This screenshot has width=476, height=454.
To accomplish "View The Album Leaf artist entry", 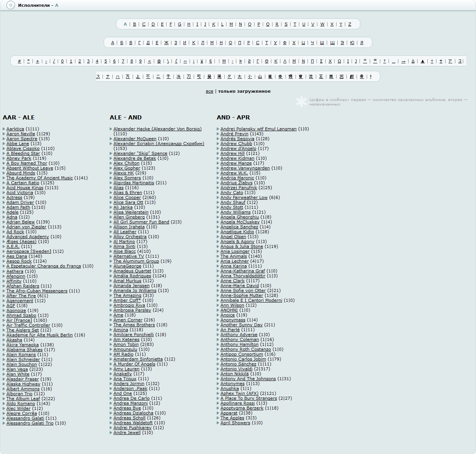I will tap(23, 399).
